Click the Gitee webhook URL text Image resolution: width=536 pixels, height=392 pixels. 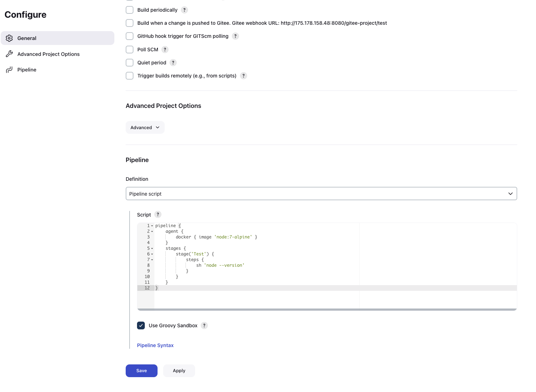(x=334, y=23)
